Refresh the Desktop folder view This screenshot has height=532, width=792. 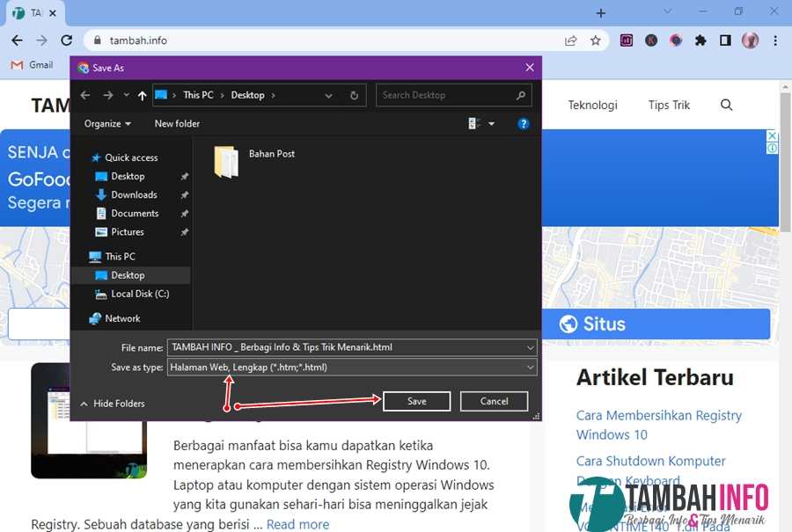coord(354,95)
